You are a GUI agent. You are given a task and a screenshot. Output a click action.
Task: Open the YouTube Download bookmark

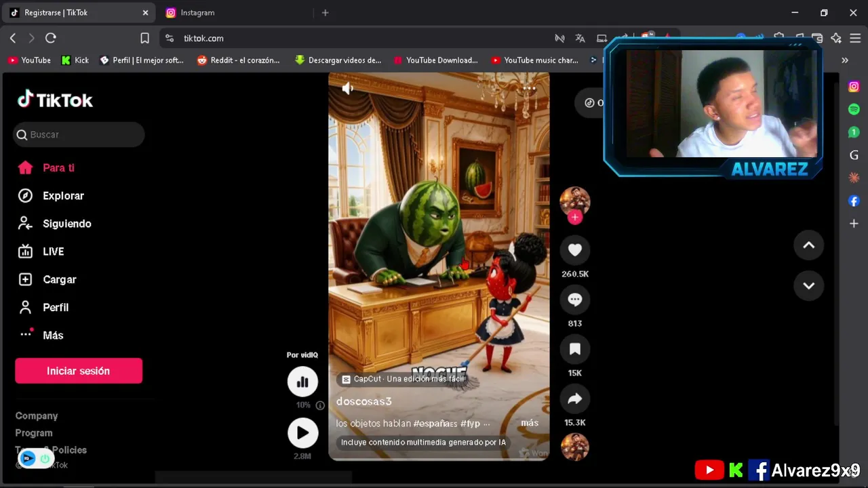click(x=435, y=60)
